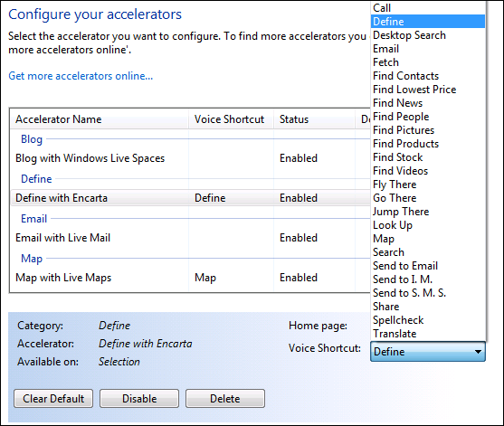The height and width of the screenshot is (426, 504).
Task: Select 'Look Up' shortcut option
Action: [428, 225]
